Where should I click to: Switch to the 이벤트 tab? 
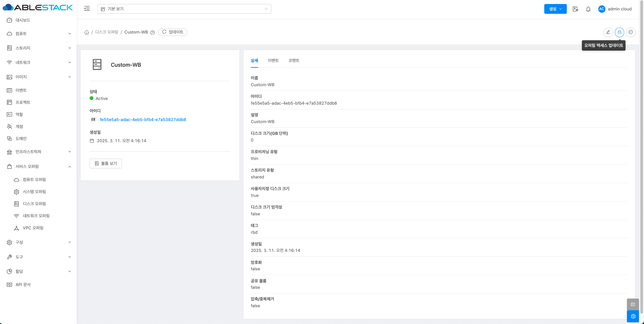point(273,60)
